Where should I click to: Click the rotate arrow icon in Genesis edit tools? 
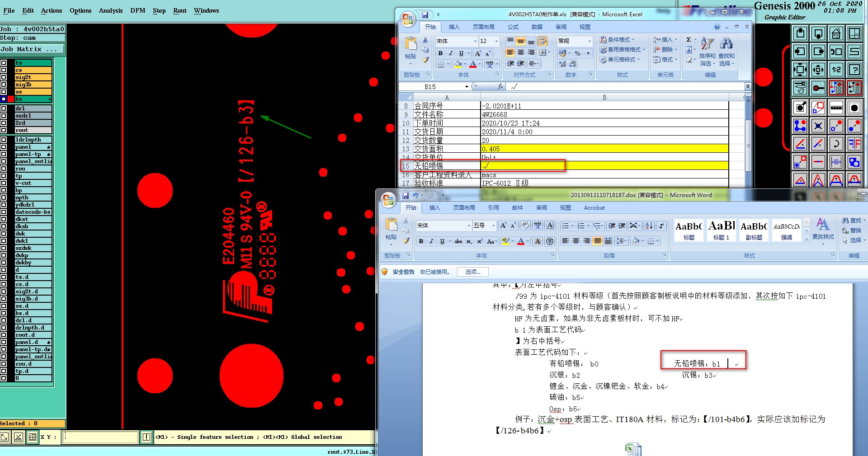836,144
